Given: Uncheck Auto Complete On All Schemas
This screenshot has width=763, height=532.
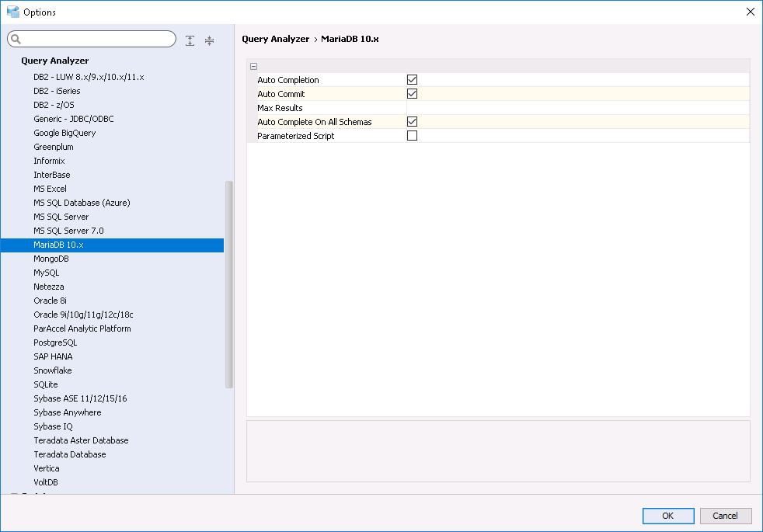Looking at the screenshot, I should pyautogui.click(x=412, y=122).
